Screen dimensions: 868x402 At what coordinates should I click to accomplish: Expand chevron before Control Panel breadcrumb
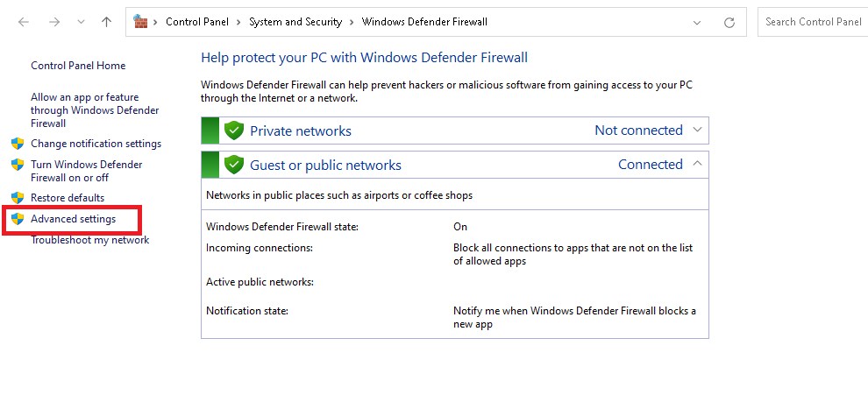[155, 22]
